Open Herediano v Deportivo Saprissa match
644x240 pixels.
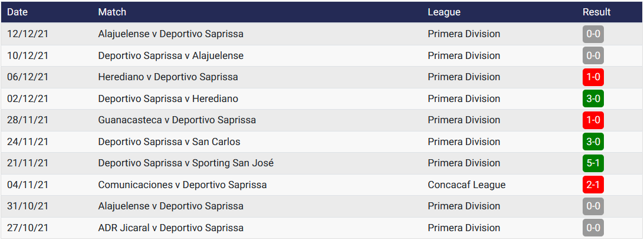coord(168,77)
